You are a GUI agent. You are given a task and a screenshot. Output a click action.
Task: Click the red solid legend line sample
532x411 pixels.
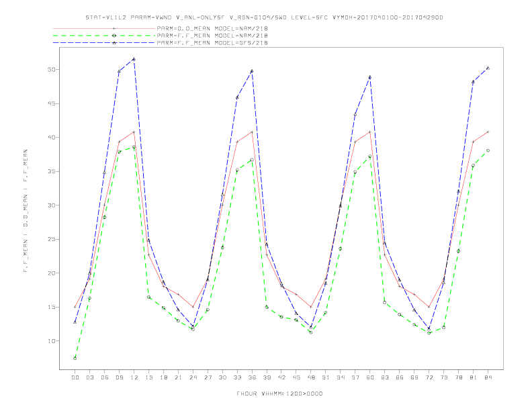pyautogui.click(x=104, y=28)
